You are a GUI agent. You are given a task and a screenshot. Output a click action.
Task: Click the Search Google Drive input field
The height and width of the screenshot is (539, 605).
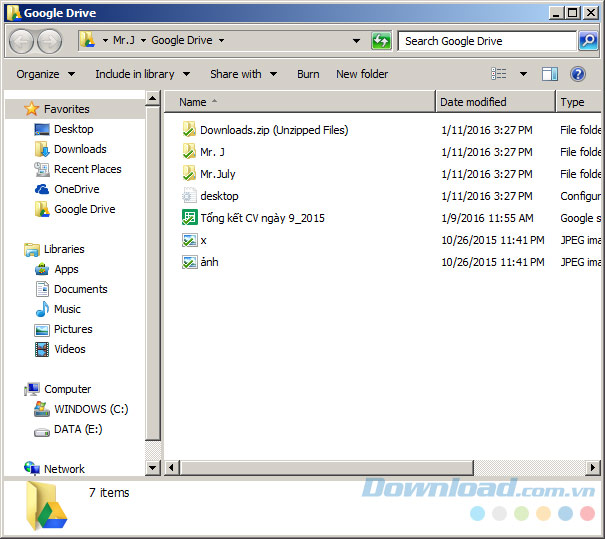[487, 41]
